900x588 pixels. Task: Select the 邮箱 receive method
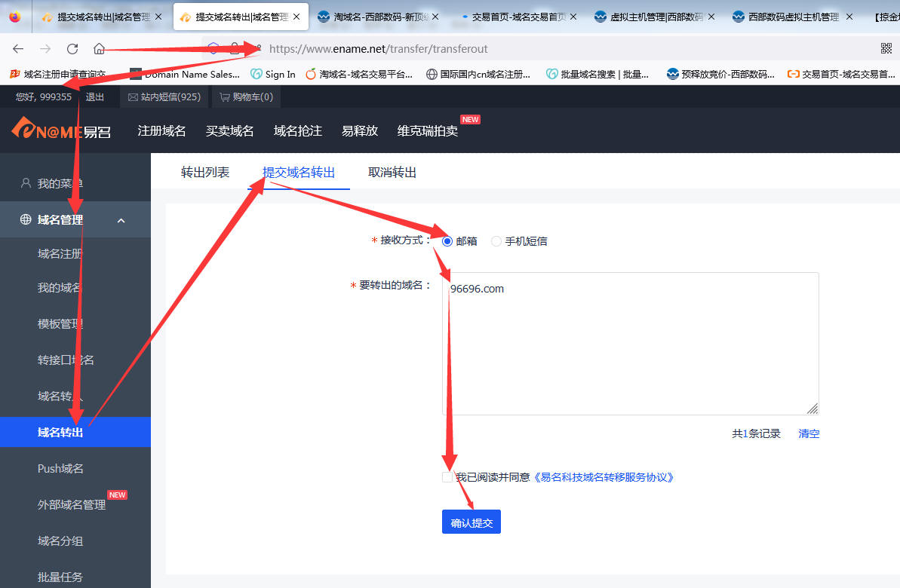click(447, 241)
